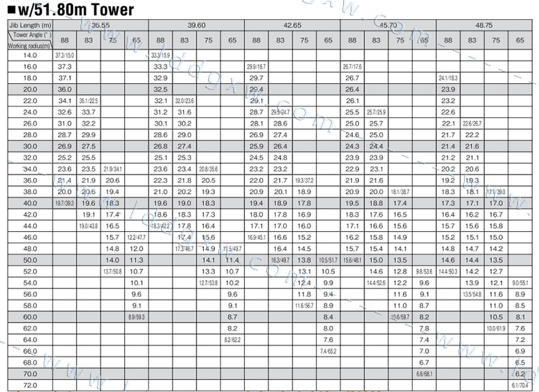Click the '10.5/51.7' cell
Screen dimensions: 539x392
click(x=328, y=260)
